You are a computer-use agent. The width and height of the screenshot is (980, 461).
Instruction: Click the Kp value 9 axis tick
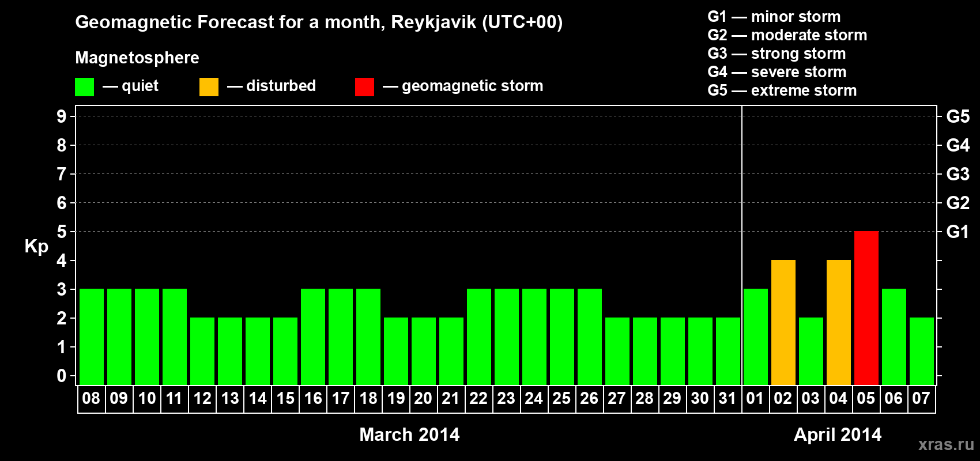[x=62, y=116]
